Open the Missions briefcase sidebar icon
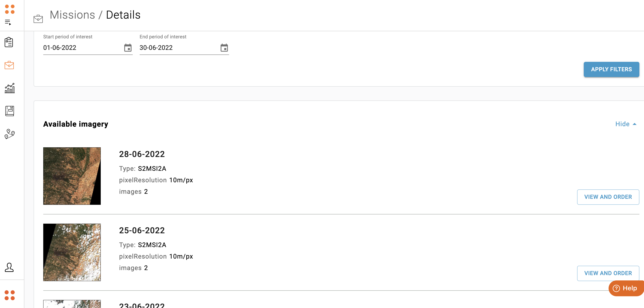Viewport: 644px width, 308px height. click(9, 65)
